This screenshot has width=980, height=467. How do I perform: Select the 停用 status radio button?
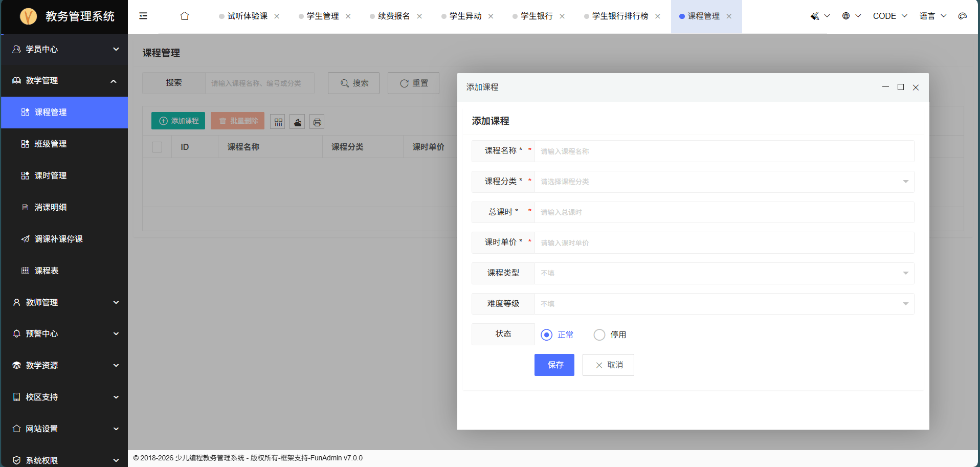(599, 335)
